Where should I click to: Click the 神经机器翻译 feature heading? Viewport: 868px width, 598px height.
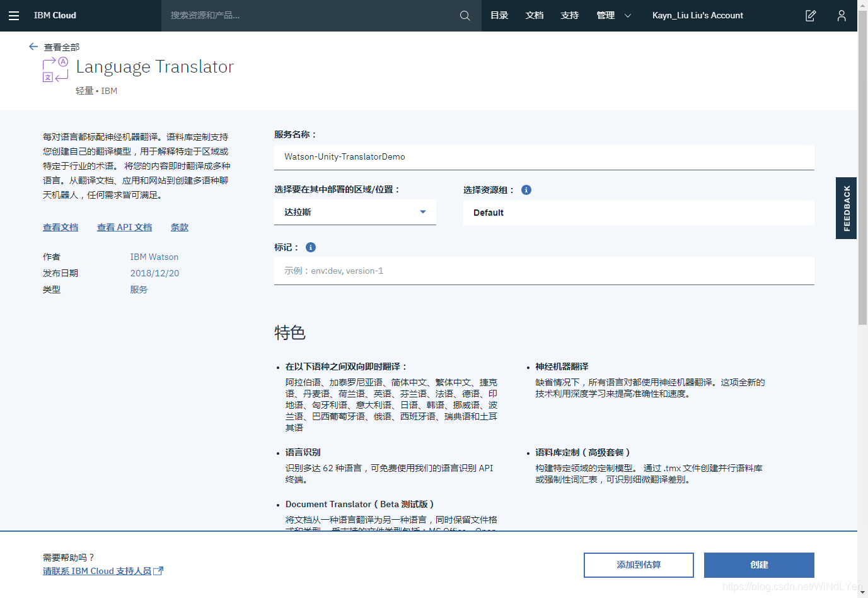coord(562,366)
